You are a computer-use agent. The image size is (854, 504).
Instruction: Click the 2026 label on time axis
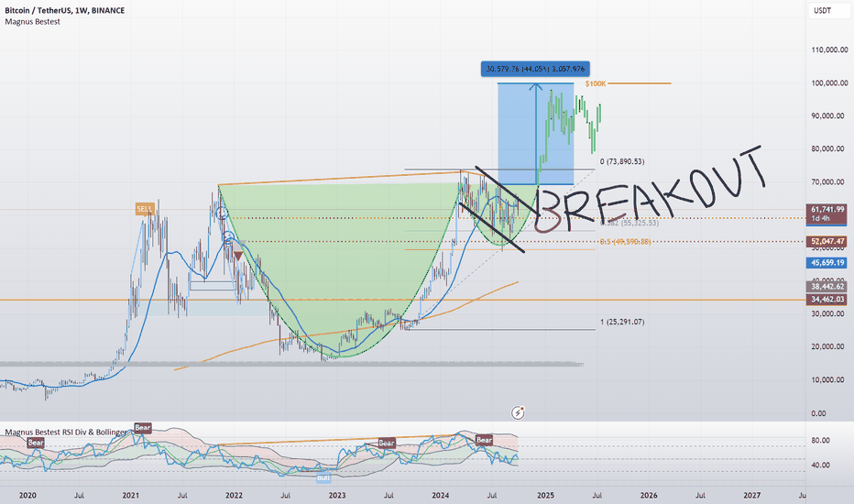tap(649, 495)
